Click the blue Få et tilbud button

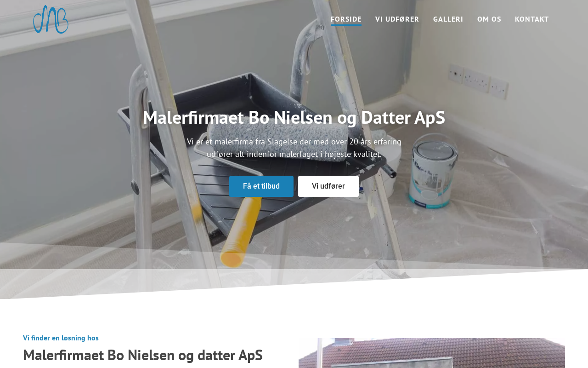pos(261,186)
